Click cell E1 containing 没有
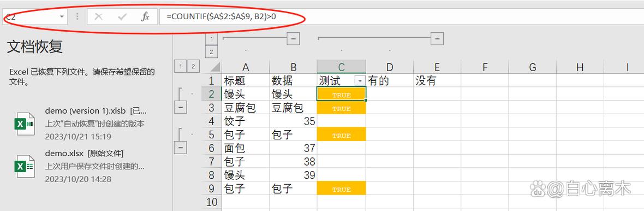644x211 pixels. (x=437, y=80)
